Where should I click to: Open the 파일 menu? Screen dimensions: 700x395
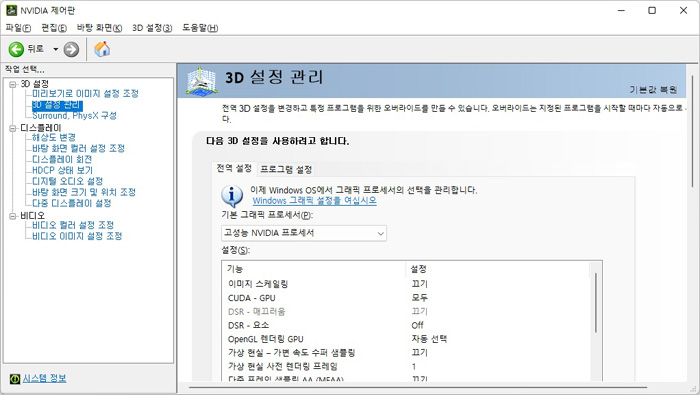click(18, 28)
